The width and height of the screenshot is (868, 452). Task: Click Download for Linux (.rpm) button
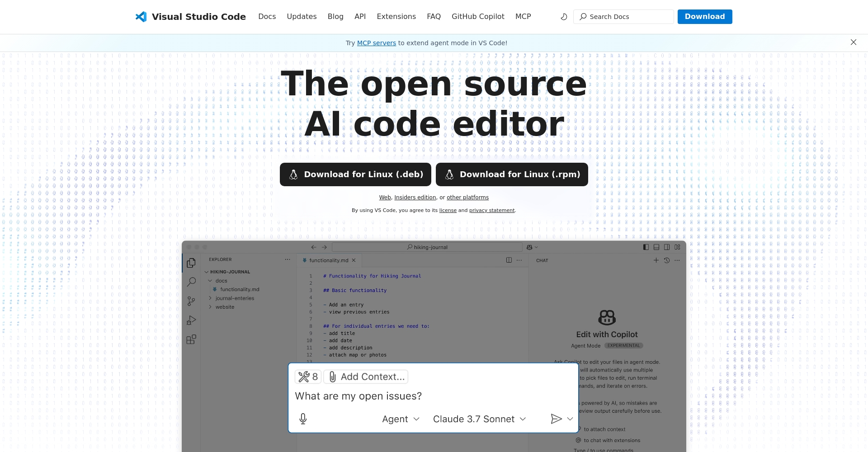coord(512,174)
